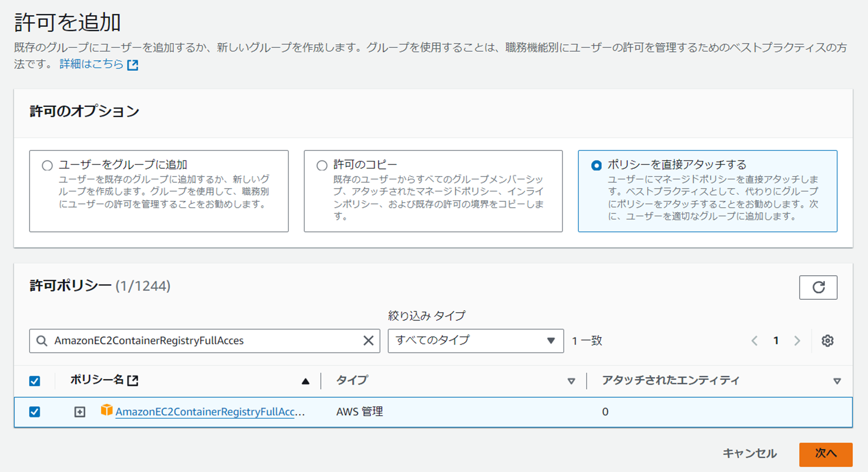This screenshot has height=472, width=868.
Task: Expand the AmazonEC2ContainerRegistryFullAccess policy row
Action: [x=80, y=412]
